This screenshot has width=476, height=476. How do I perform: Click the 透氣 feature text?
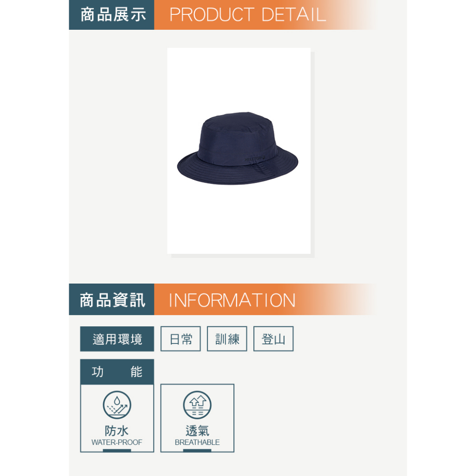click(x=197, y=430)
